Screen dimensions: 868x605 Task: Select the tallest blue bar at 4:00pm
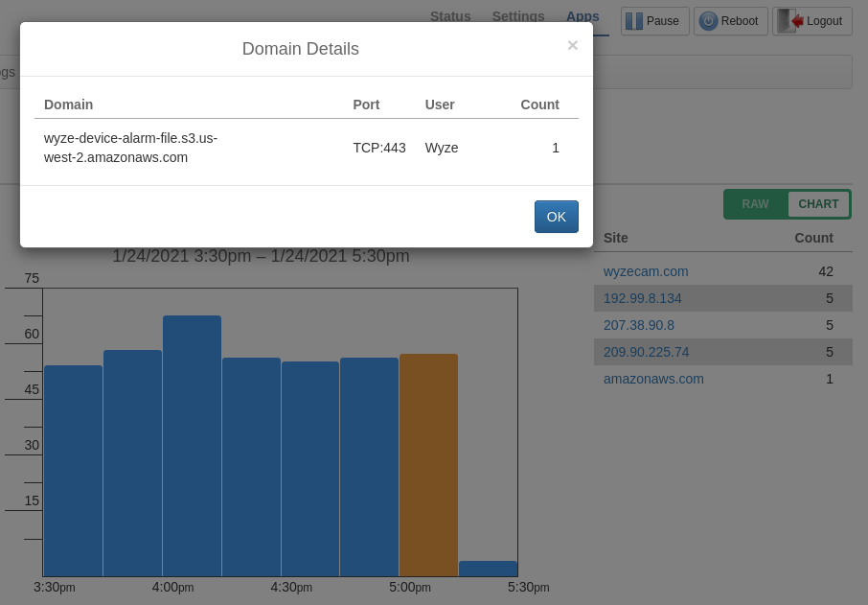192,446
